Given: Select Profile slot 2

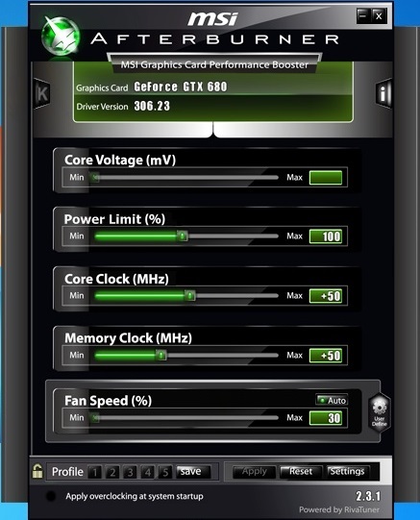Looking at the screenshot, I should point(112,472).
